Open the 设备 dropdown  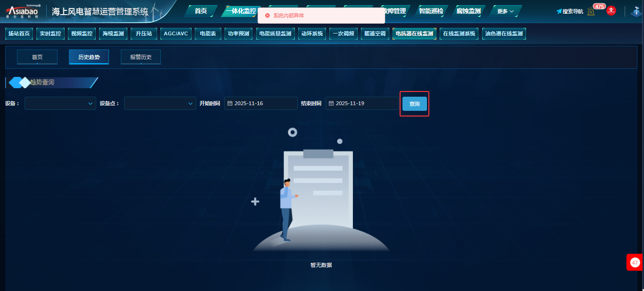pyautogui.click(x=60, y=103)
